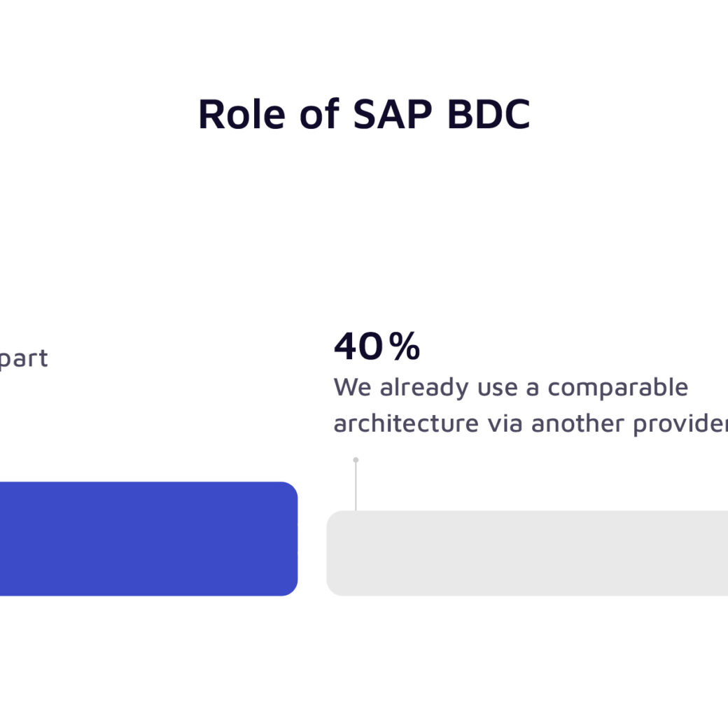
Task: Click the thin vertical connector line
Action: 356,486
